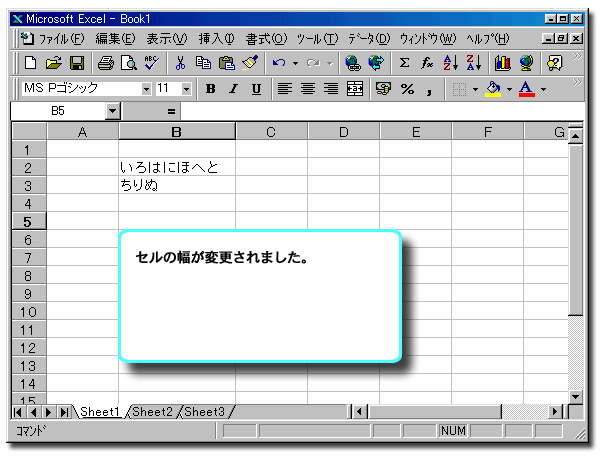Toggle Bold formatting
The height and width of the screenshot is (456, 600).
(x=210, y=89)
